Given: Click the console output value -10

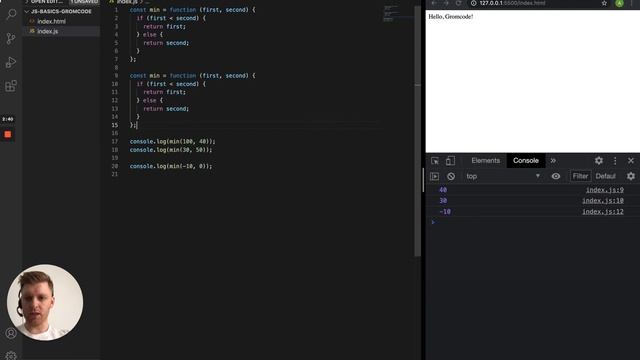Looking at the screenshot, I should point(445,211).
